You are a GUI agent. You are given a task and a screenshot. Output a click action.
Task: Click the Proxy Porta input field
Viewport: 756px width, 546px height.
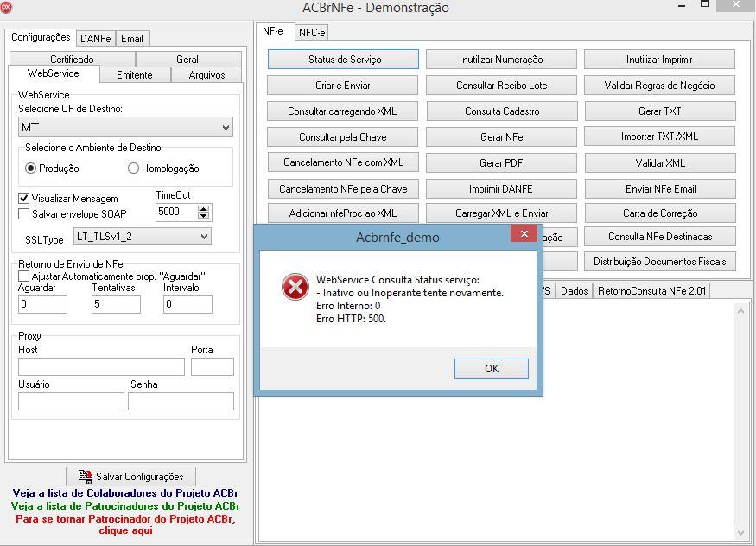coord(213,366)
